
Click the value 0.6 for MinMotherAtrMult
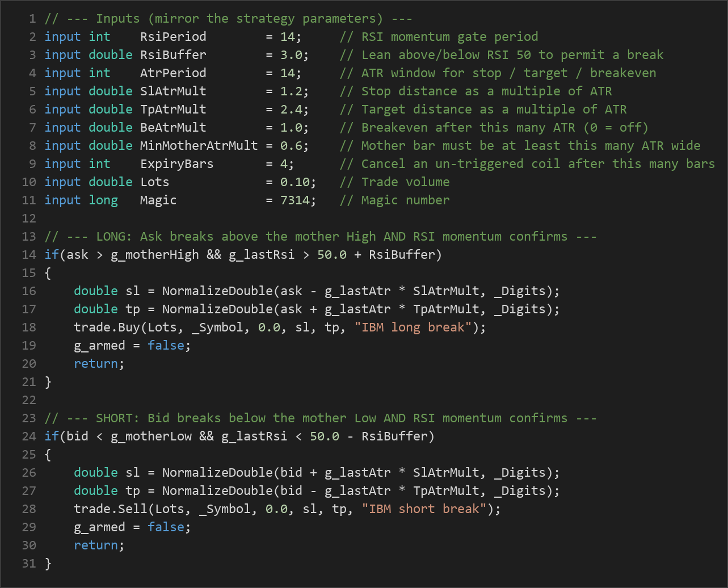pyautogui.click(x=291, y=146)
